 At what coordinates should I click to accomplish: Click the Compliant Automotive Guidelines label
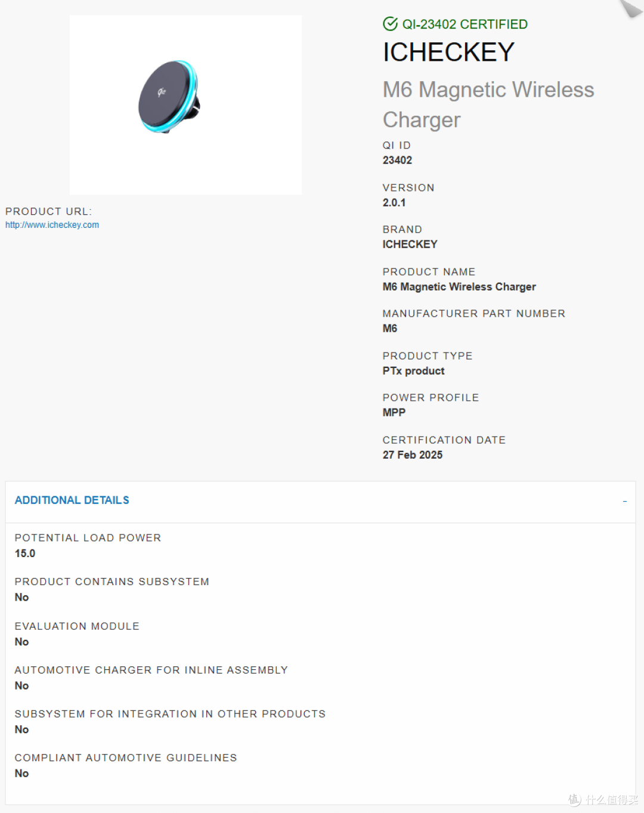click(126, 758)
